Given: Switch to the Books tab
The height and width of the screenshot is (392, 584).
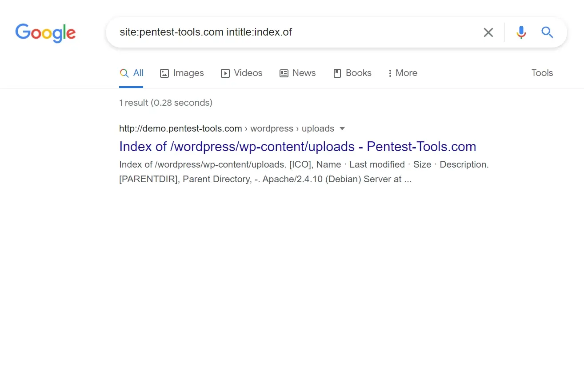Looking at the screenshot, I should 352,73.
